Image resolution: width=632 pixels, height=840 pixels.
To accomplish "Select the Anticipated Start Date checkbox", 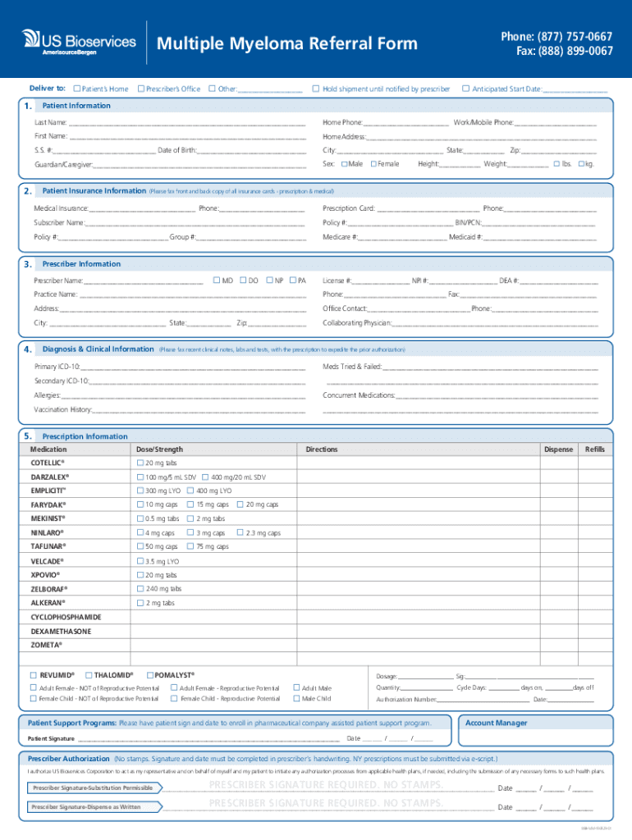I will point(465,89).
